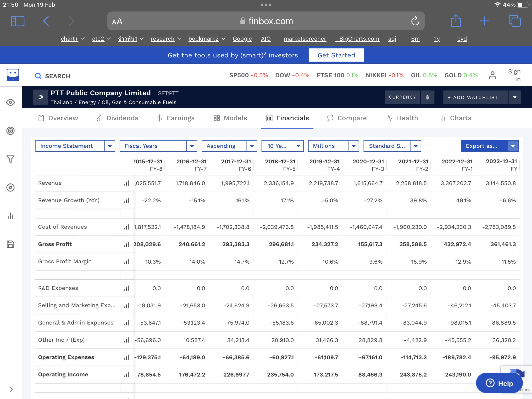This screenshot has height=399, width=532.
Task: Click the GOLD 0.4% ticker
Action: [461, 75]
